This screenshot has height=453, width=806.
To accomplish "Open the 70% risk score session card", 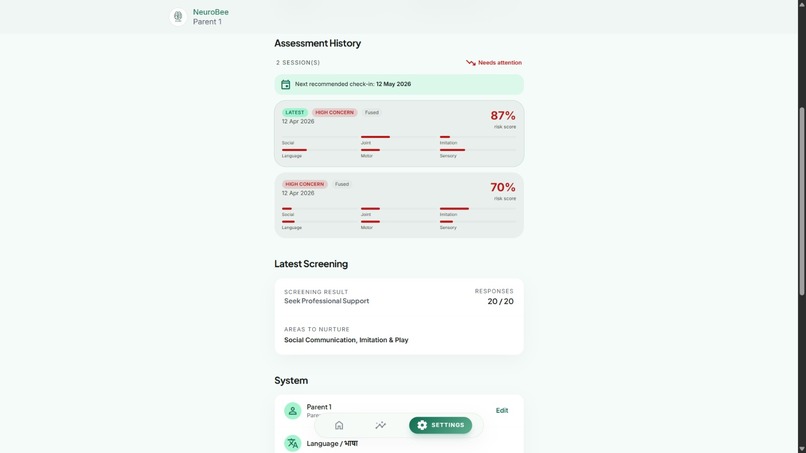I will [x=399, y=205].
